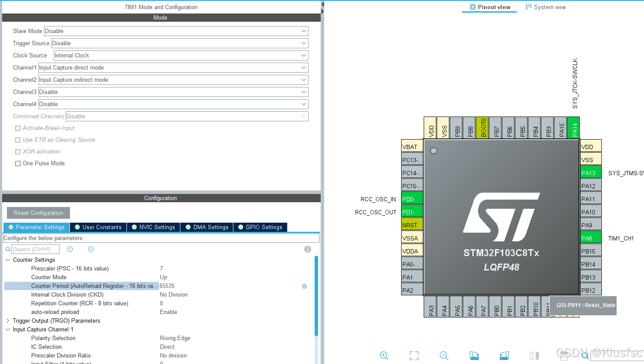The image size is (644, 364).
Task: Click the pin search magnifier icon
Action: tap(585, 355)
